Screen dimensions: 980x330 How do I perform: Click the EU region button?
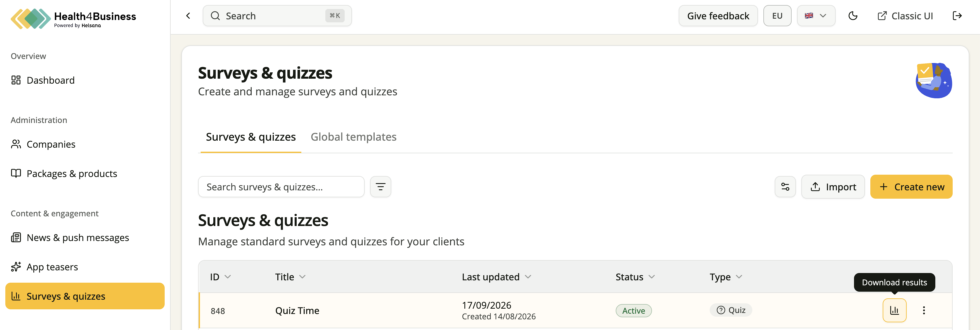tap(777, 16)
